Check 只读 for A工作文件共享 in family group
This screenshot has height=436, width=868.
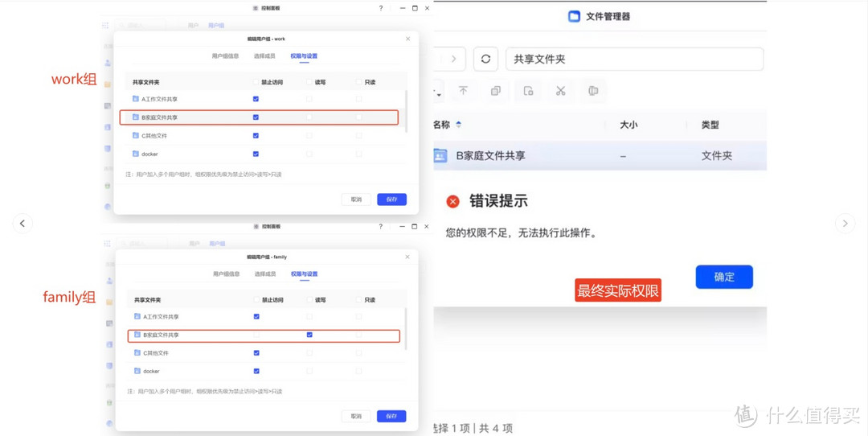click(x=358, y=316)
